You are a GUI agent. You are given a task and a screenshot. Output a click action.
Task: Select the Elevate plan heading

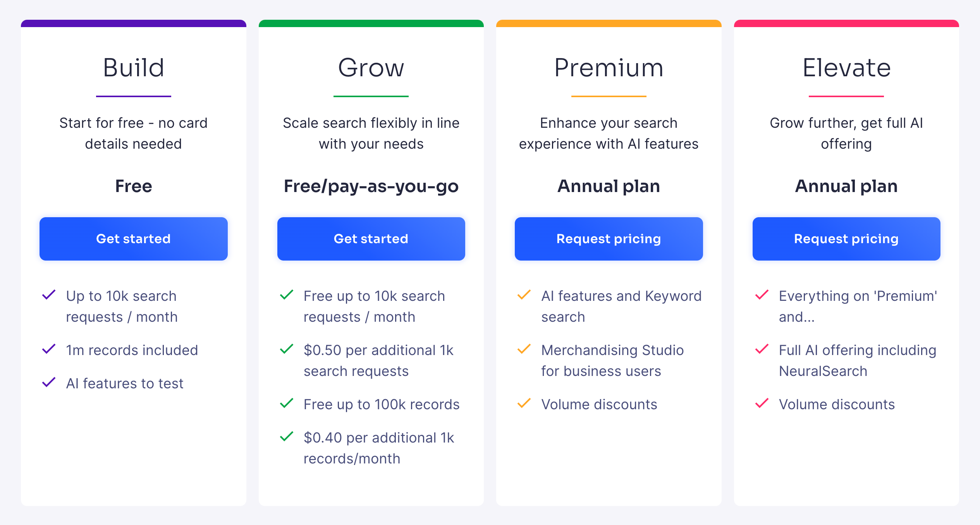click(846, 68)
